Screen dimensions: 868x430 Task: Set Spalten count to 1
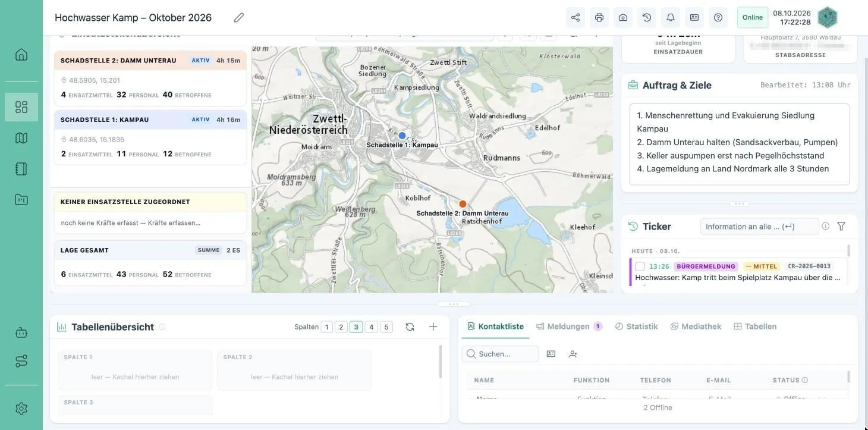tap(326, 327)
